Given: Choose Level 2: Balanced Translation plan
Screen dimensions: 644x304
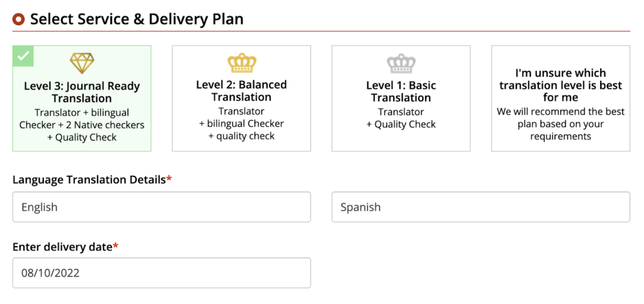Looking at the screenshot, I should point(241,99).
